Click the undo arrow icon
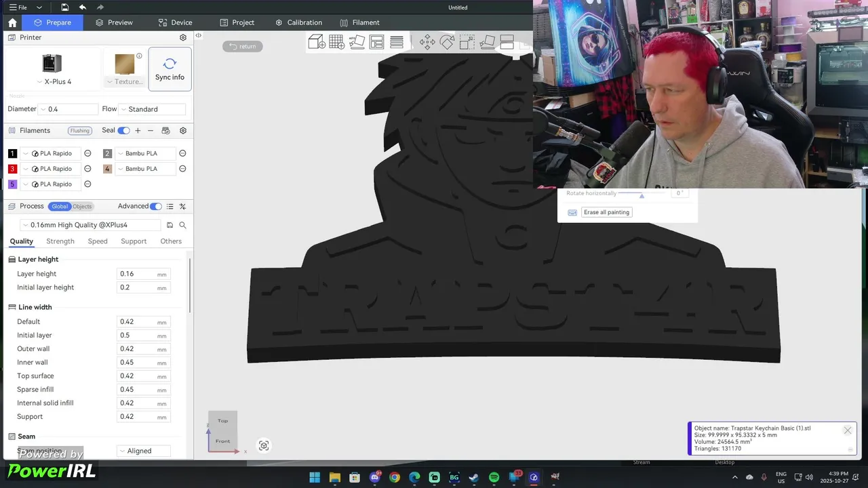This screenshot has height=488, width=868. [x=82, y=7]
